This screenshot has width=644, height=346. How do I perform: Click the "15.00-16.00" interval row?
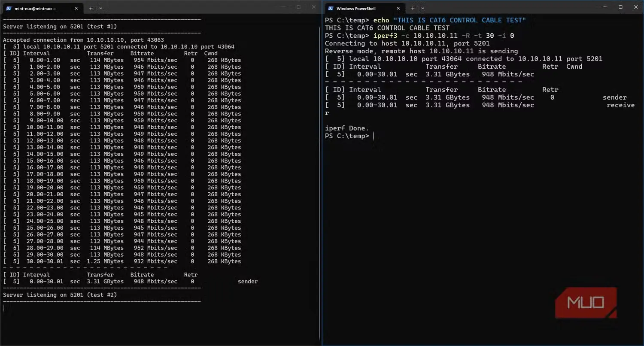122,161
